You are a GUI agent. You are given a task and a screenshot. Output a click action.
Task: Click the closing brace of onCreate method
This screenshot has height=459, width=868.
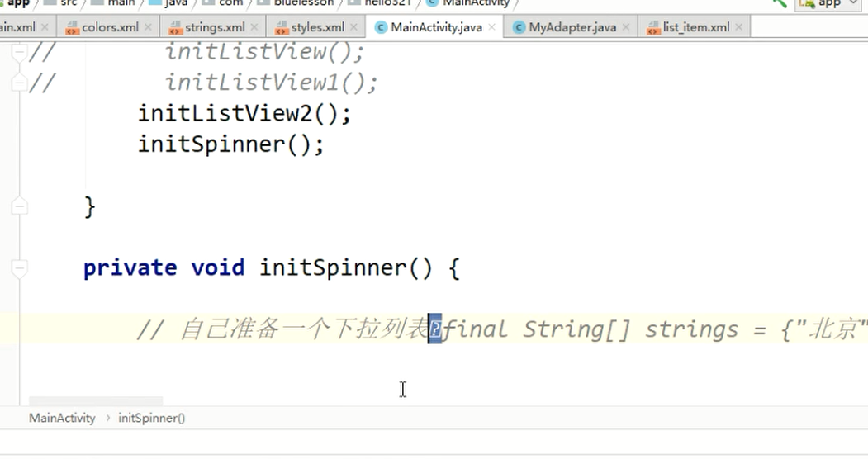pos(89,207)
